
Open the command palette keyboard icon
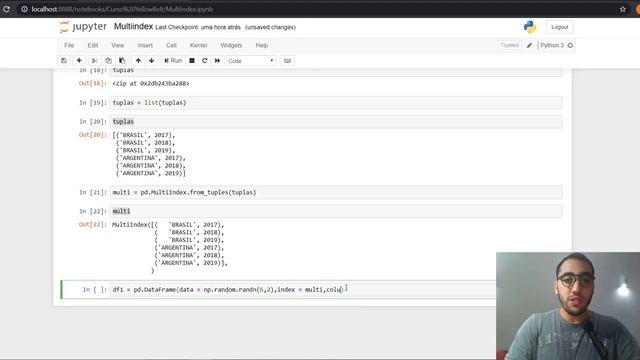287,61
